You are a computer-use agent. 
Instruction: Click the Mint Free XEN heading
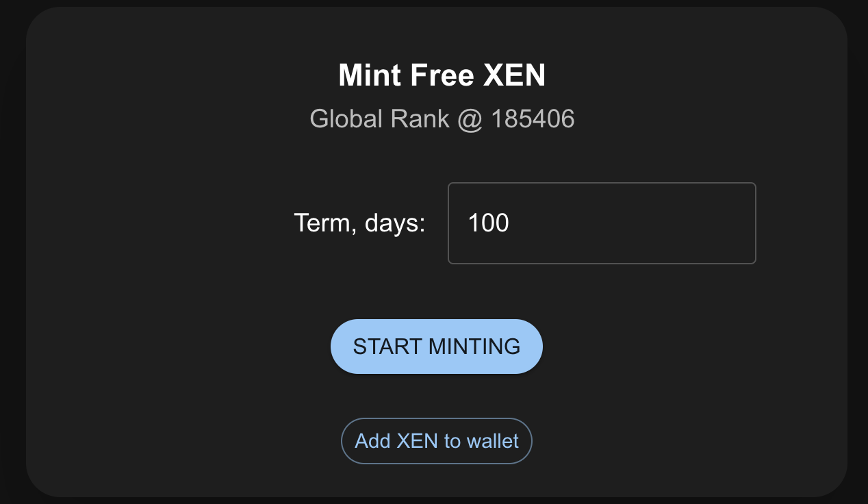point(442,75)
